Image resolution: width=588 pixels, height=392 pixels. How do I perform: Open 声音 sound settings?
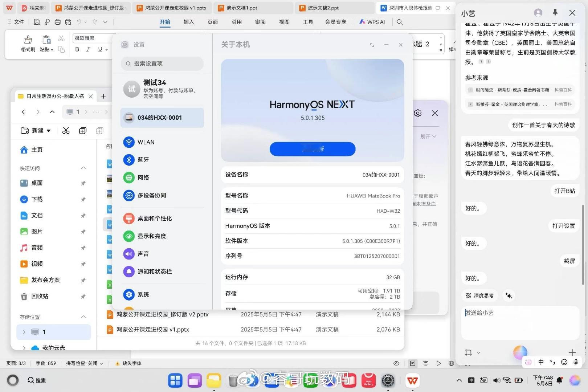(162, 254)
